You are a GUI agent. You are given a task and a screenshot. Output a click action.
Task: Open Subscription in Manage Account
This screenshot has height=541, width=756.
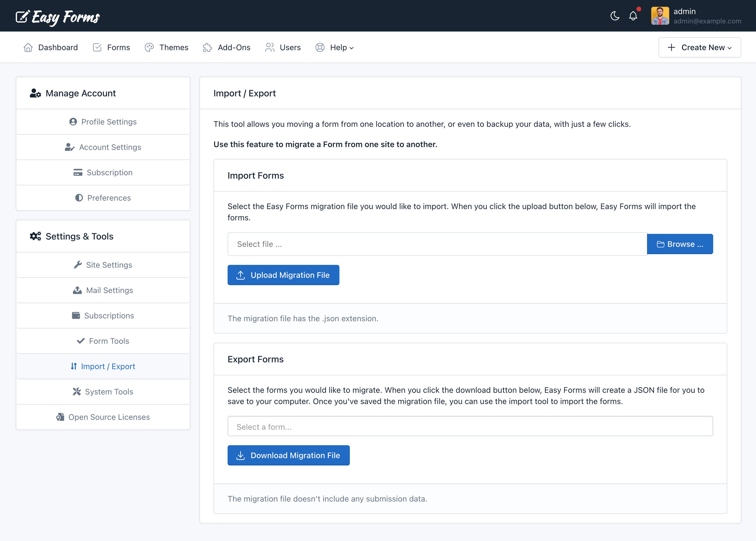point(103,172)
